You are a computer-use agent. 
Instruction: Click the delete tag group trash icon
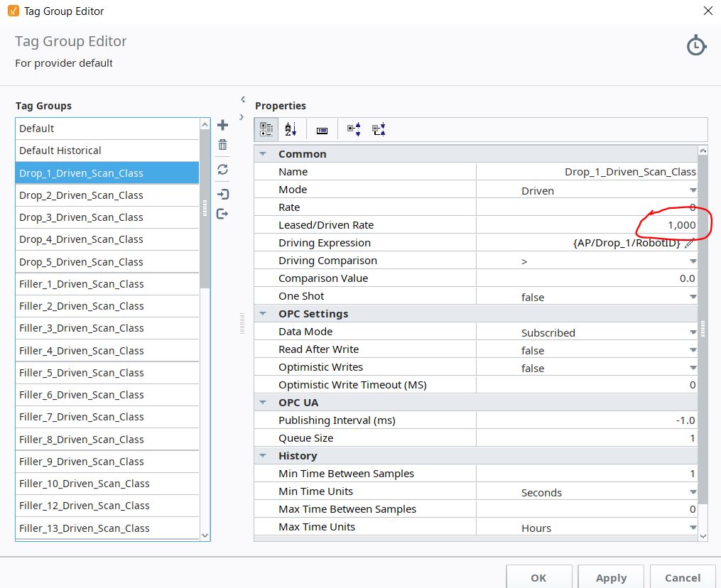tap(222, 145)
